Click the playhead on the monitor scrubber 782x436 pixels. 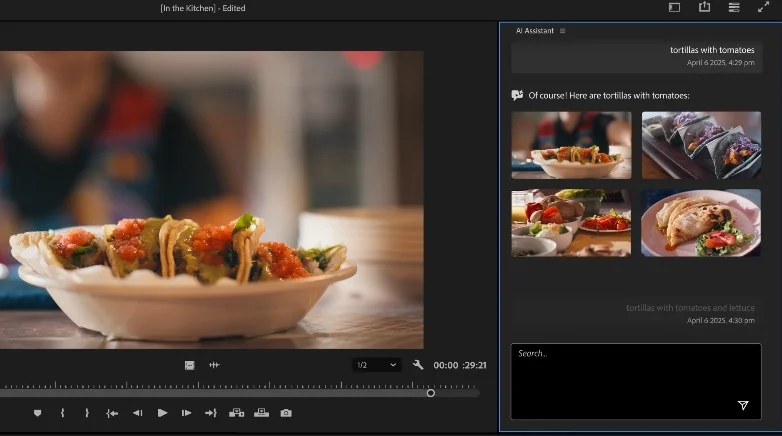pos(431,393)
